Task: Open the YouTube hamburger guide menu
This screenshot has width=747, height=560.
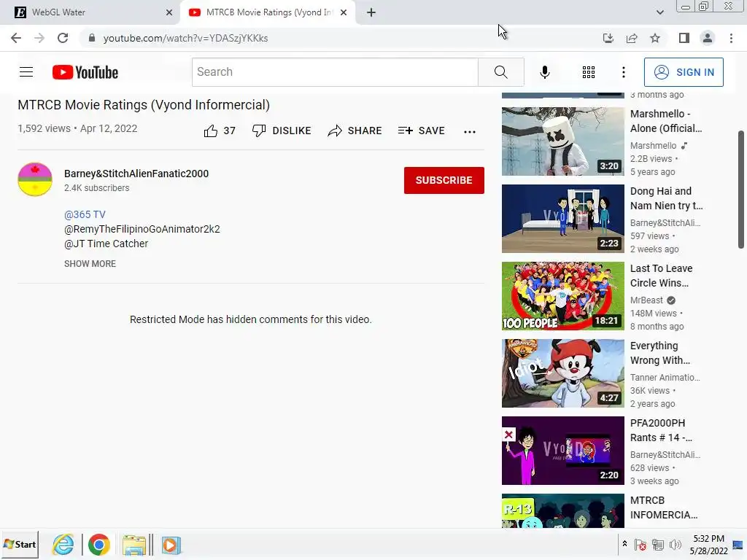Action: click(x=26, y=72)
